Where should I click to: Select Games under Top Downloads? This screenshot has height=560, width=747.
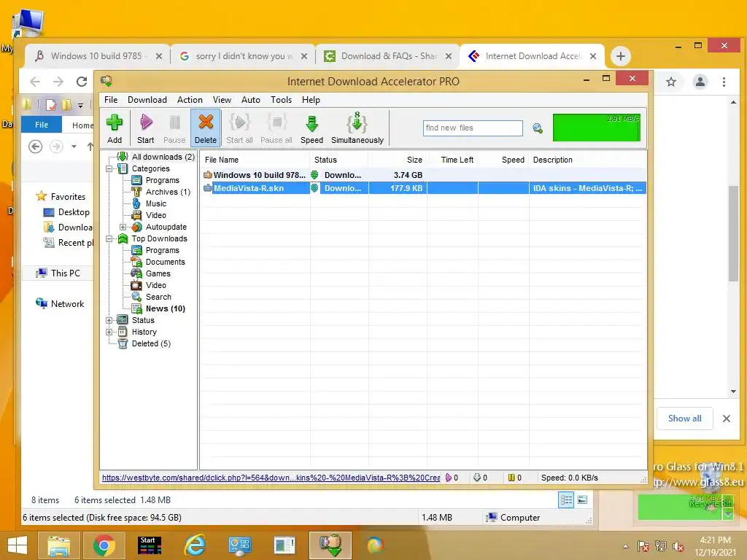[158, 273]
